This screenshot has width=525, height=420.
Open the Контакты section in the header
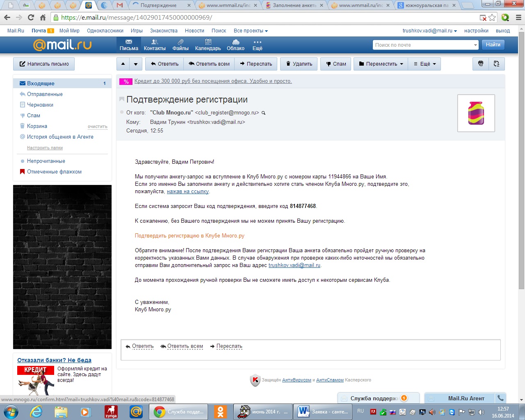155,45
